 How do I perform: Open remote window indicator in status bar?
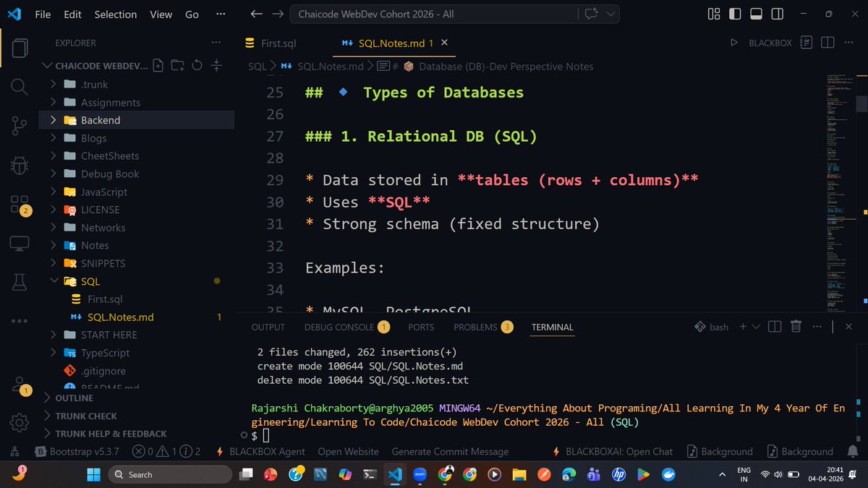[x=15, y=451]
